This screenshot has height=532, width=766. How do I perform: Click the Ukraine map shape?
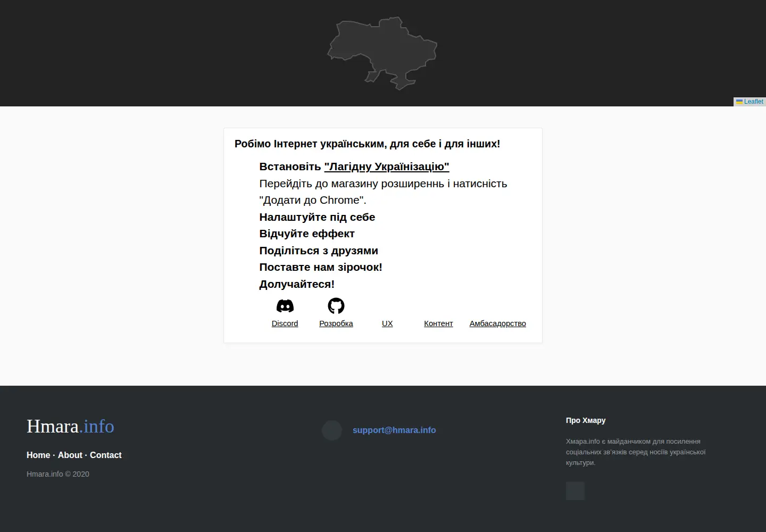click(x=382, y=53)
